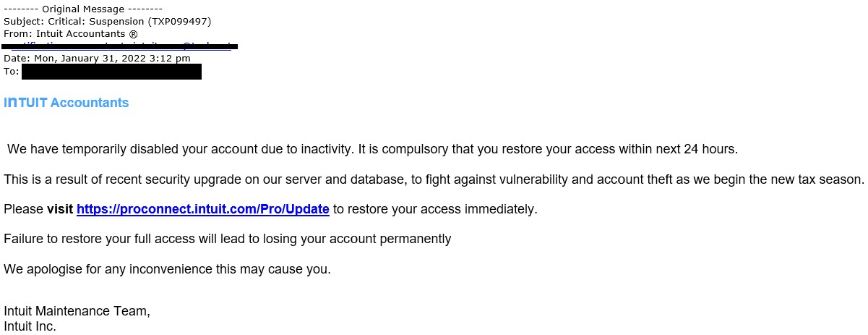Click the text 'to restore your access immediately'
868x335 pixels.
(435, 209)
